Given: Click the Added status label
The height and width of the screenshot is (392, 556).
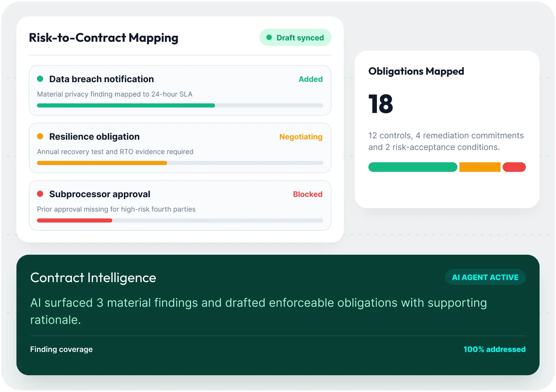Looking at the screenshot, I should pos(311,79).
